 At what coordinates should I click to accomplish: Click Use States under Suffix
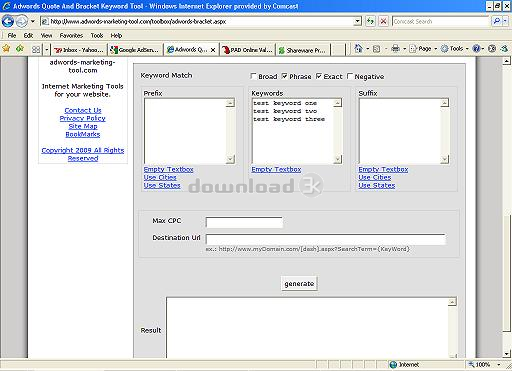coord(377,185)
